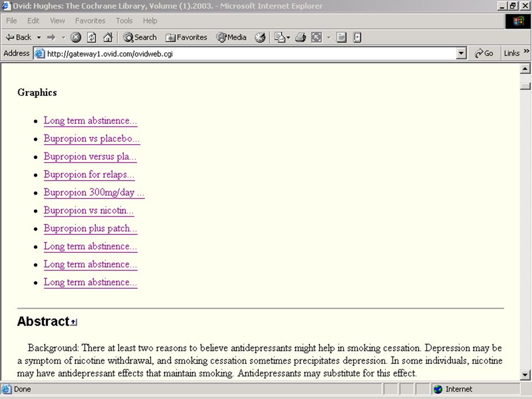This screenshot has width=532, height=399.
Task: Open first Long term abstinence link under Graphics
Action: click(90, 121)
